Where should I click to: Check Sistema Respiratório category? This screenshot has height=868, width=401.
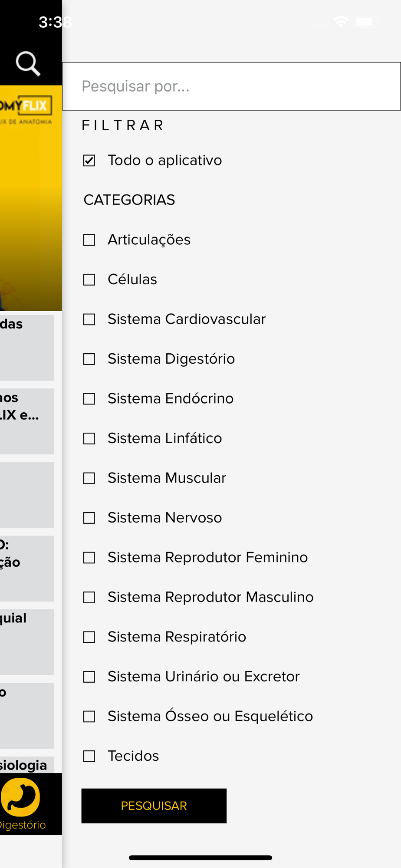point(89,637)
